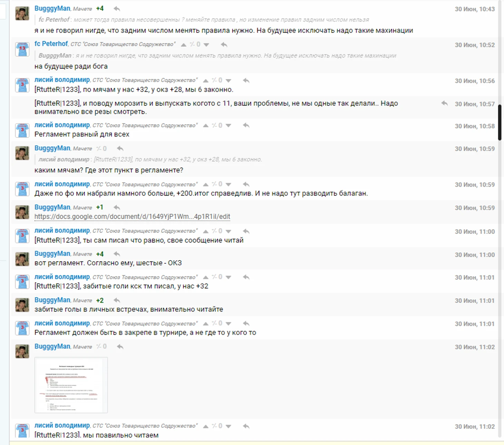
Task: Click reply arrow on 10:57 message
Action: (x=445, y=103)
